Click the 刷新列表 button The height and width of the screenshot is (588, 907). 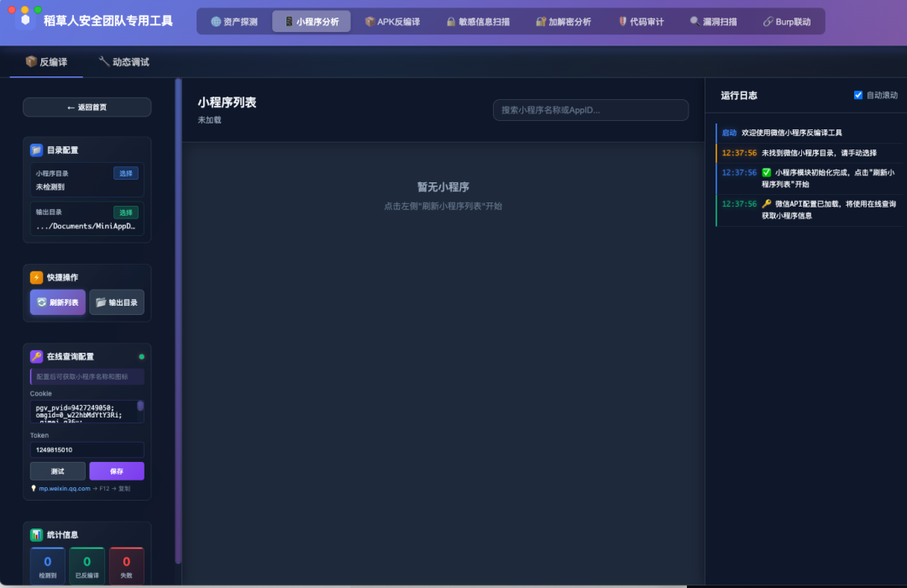point(58,302)
